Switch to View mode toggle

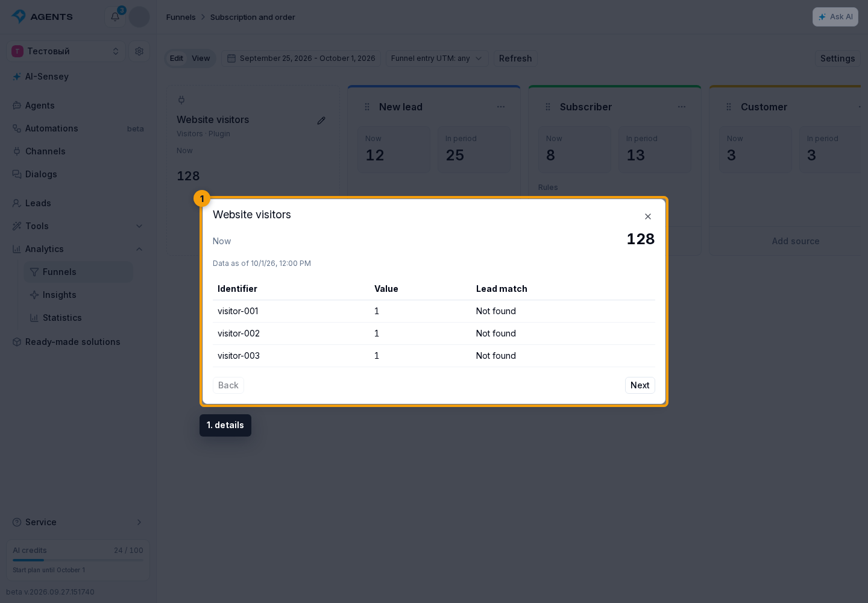[201, 58]
